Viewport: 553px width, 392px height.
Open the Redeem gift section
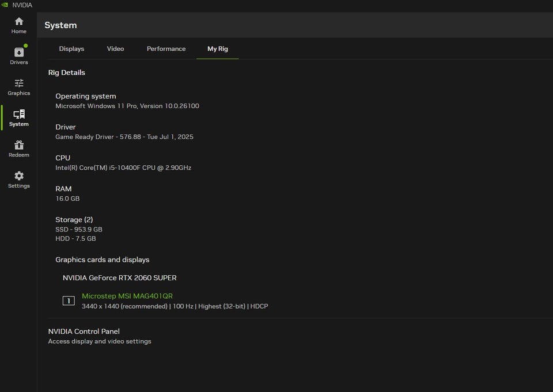click(19, 149)
